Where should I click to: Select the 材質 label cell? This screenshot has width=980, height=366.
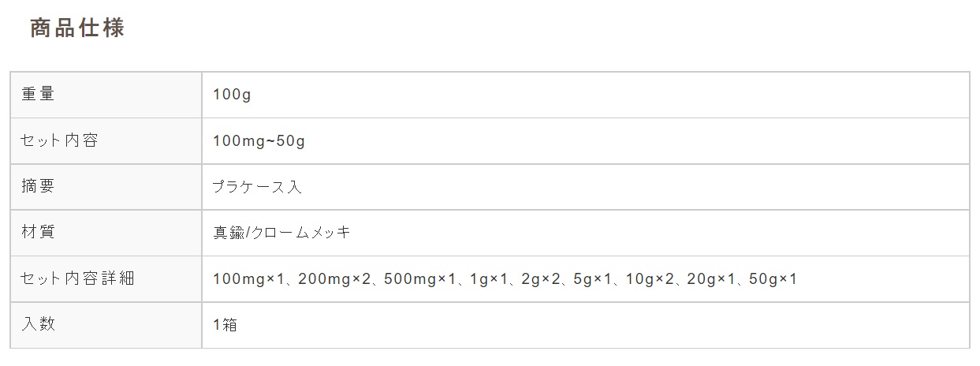pos(106,233)
